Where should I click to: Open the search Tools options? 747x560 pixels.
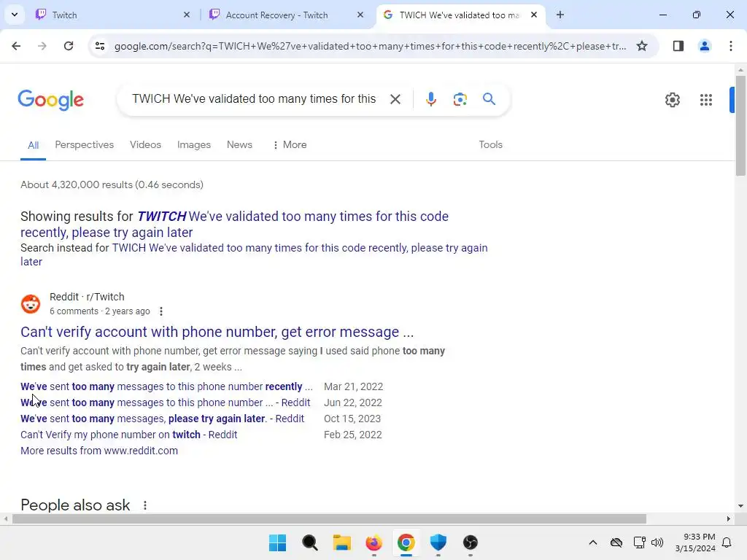(491, 145)
